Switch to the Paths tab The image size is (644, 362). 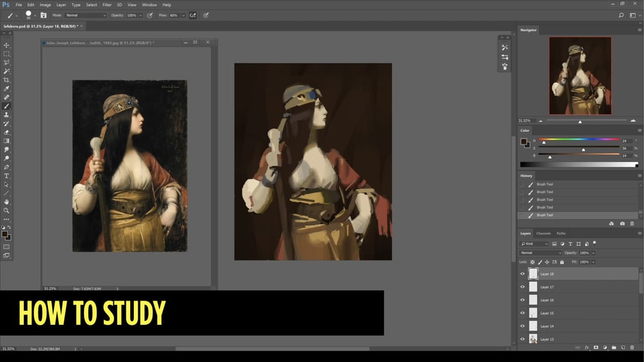click(561, 233)
